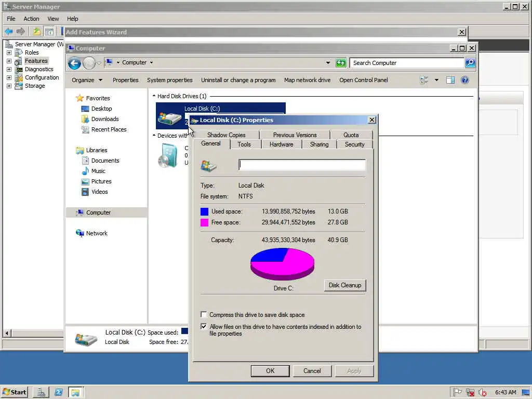532x399 pixels.
Task: Open address bar history dropdown arrow
Action: pyautogui.click(x=328, y=63)
